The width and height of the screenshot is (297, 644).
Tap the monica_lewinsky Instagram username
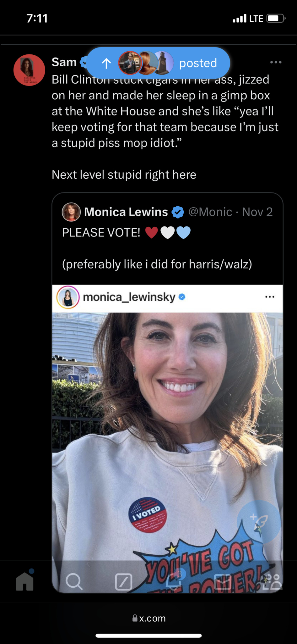[x=129, y=297]
